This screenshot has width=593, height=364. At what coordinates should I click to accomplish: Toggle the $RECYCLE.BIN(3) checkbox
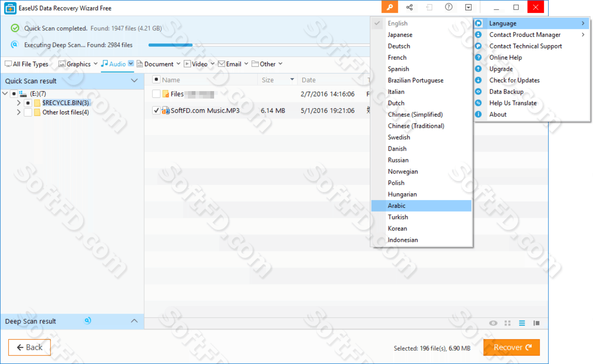point(28,103)
